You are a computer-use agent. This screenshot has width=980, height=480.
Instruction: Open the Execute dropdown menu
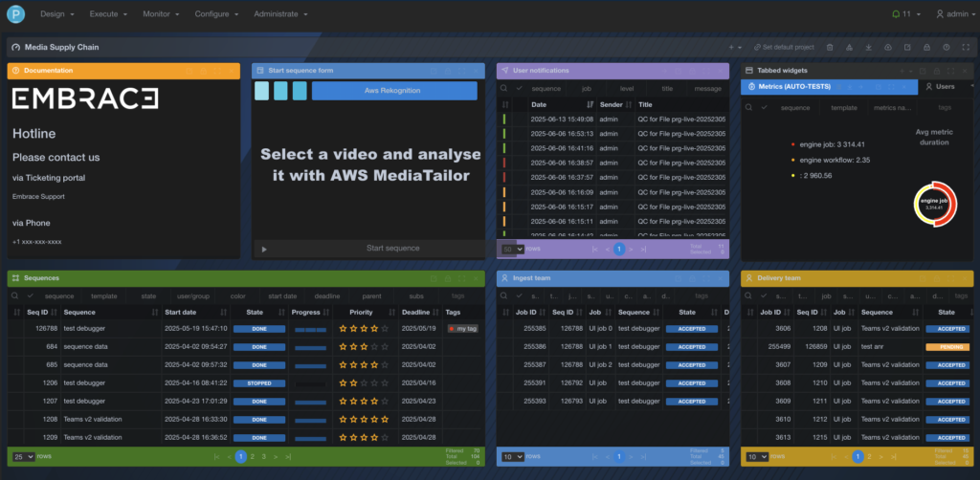tap(108, 13)
